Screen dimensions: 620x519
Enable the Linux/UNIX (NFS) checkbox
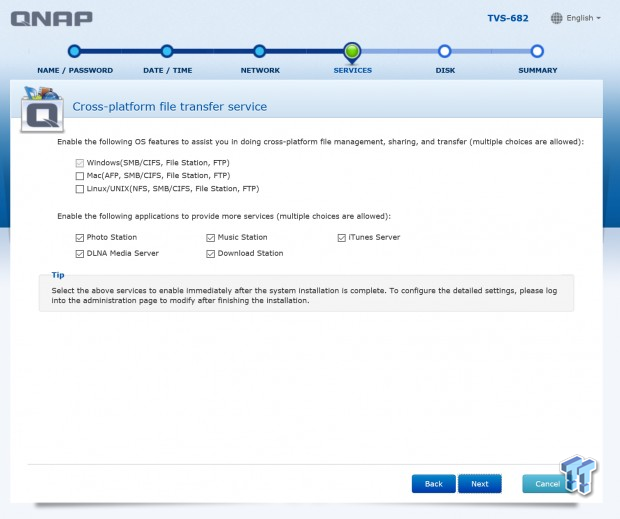point(79,189)
